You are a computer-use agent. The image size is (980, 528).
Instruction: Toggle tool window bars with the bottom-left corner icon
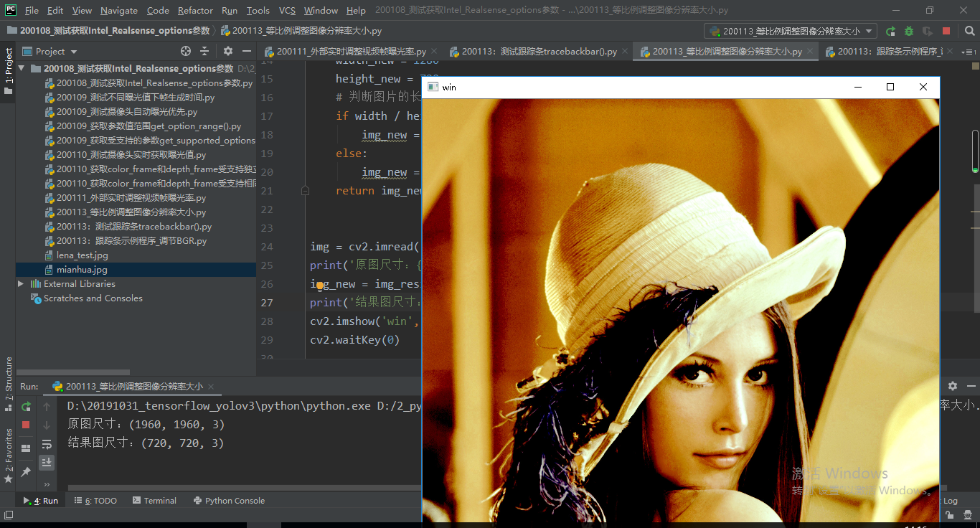pos(8,515)
